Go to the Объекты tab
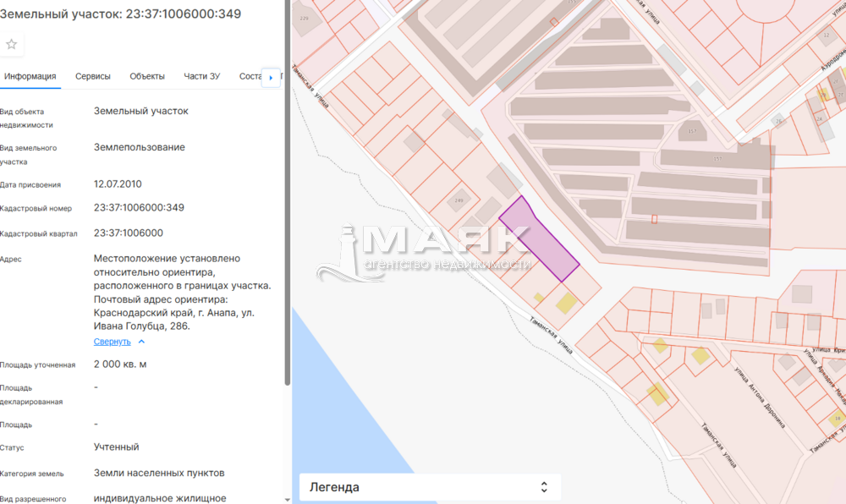 tap(147, 76)
